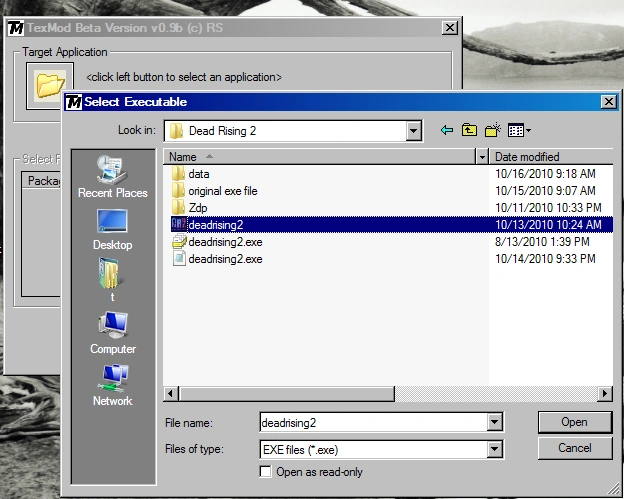Open the View menu icon
The height and width of the screenshot is (499, 624).
coord(519,131)
